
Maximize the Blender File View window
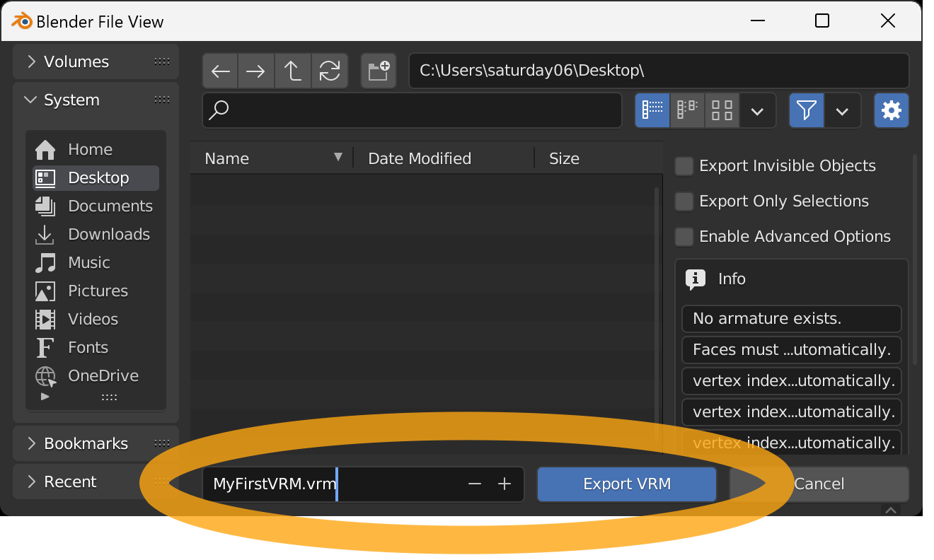(x=822, y=21)
